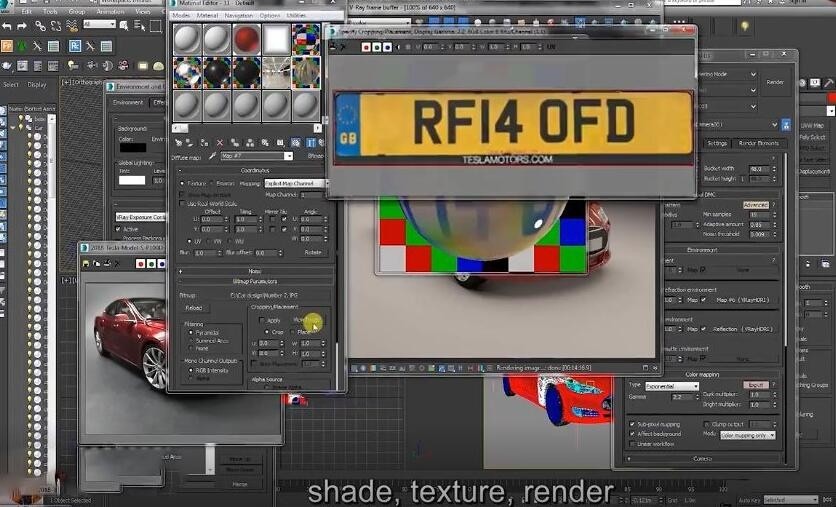Click the Bucket width input field
Viewport: 836px width, 507px height.
pos(759,169)
